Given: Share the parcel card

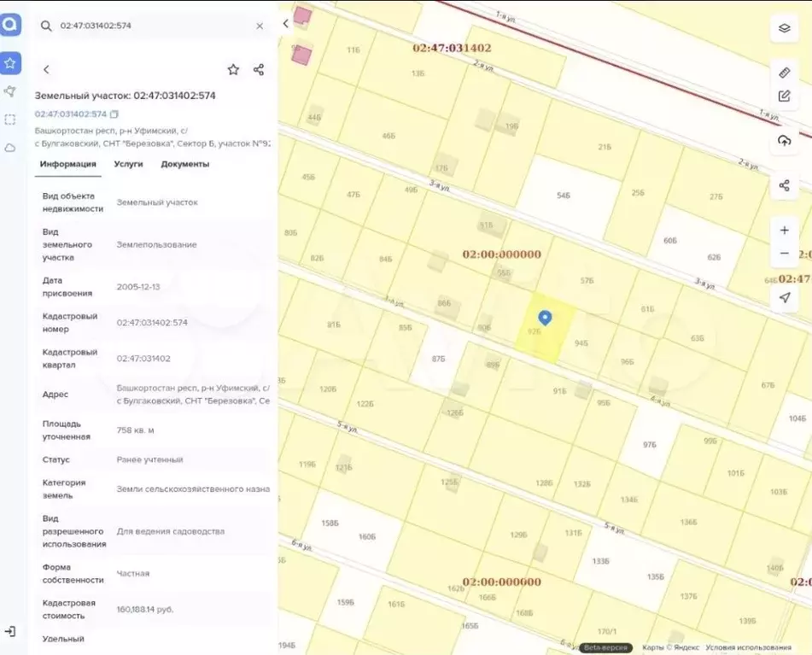Looking at the screenshot, I should click(259, 69).
